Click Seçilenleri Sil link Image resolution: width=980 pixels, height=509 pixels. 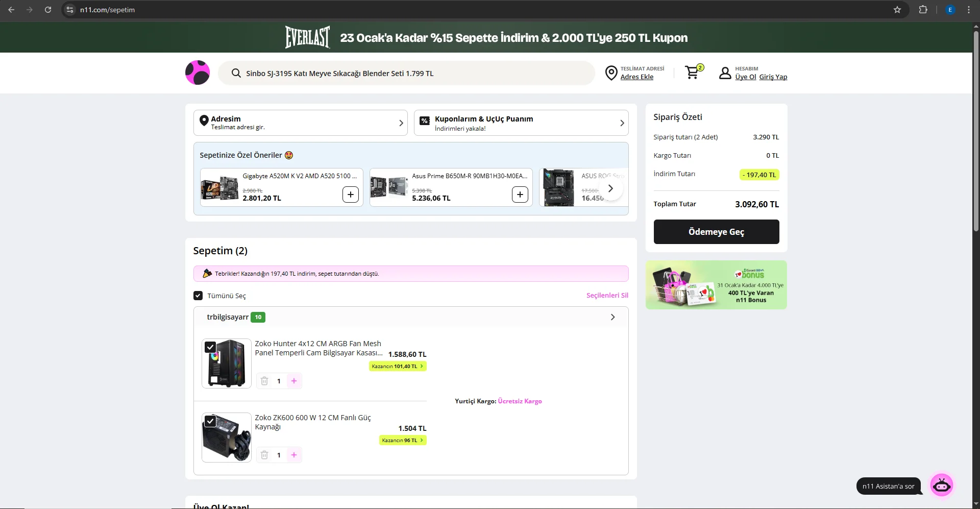[607, 295]
